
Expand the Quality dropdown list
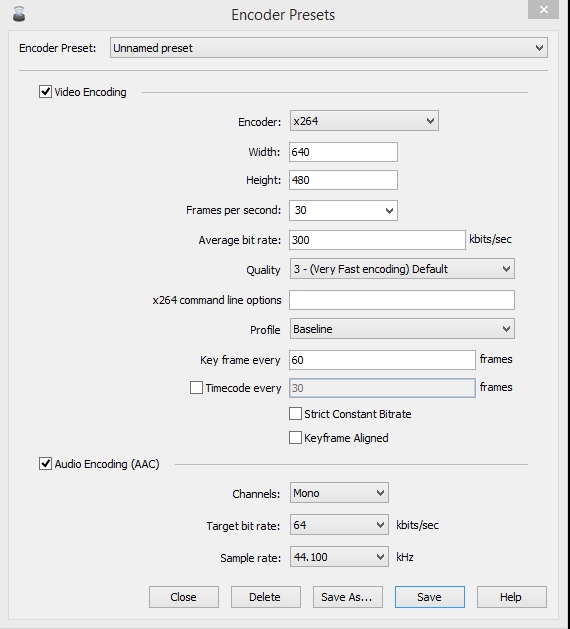coord(402,269)
